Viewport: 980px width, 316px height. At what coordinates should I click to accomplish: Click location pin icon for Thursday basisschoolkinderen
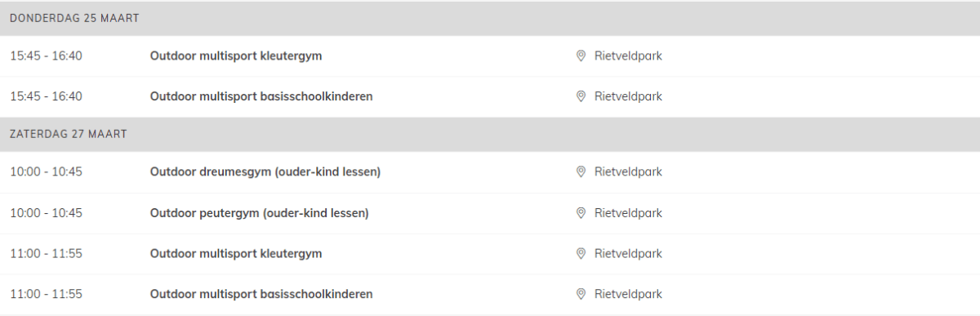coord(581,96)
